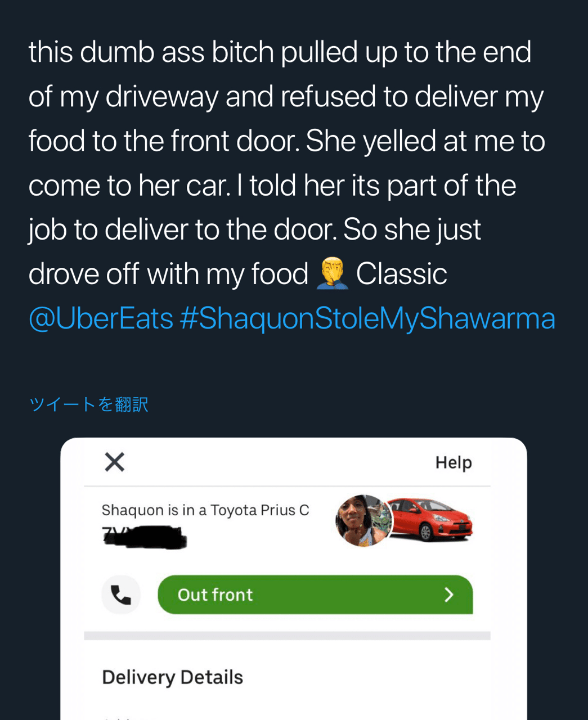Select the Delivery Details heading
This screenshot has width=588, height=720.
click(x=172, y=677)
